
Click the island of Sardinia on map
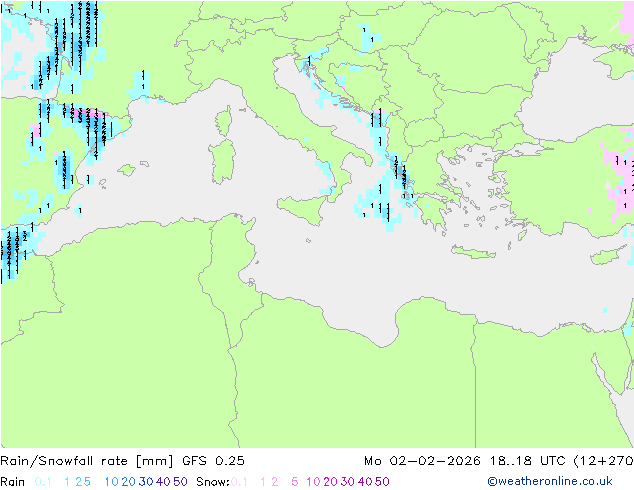[222, 162]
